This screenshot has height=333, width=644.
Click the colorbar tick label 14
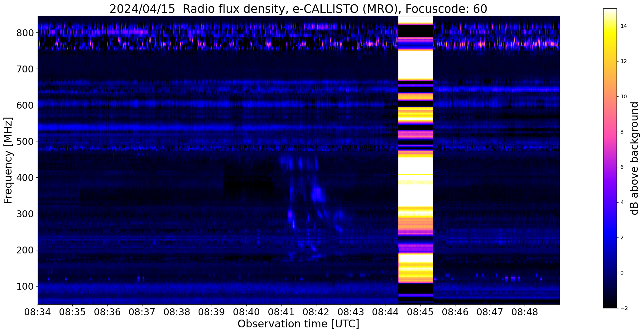[x=624, y=26]
